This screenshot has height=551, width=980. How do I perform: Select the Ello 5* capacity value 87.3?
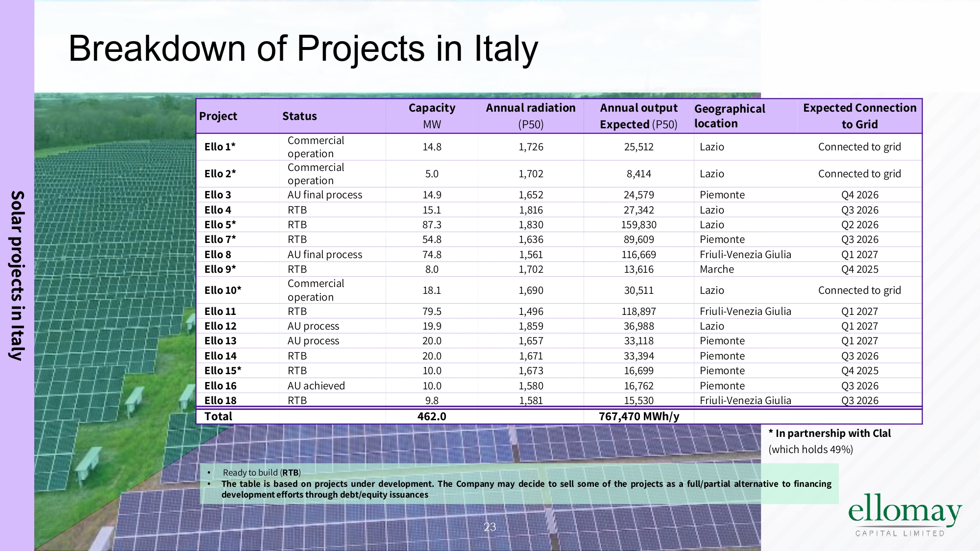pos(432,225)
